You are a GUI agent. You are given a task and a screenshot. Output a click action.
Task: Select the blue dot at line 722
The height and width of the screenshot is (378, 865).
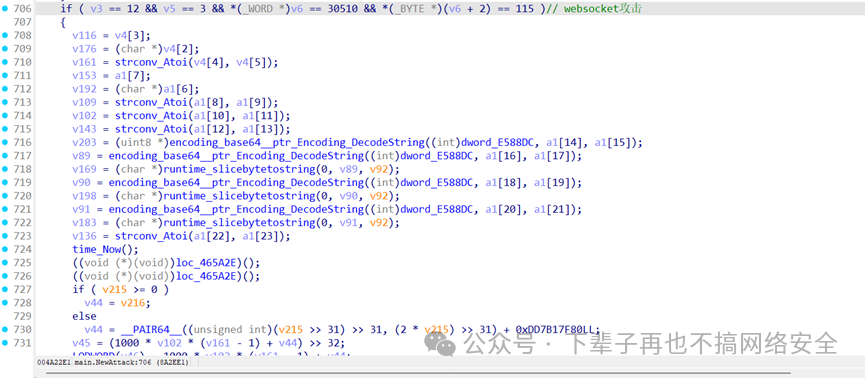point(5,222)
